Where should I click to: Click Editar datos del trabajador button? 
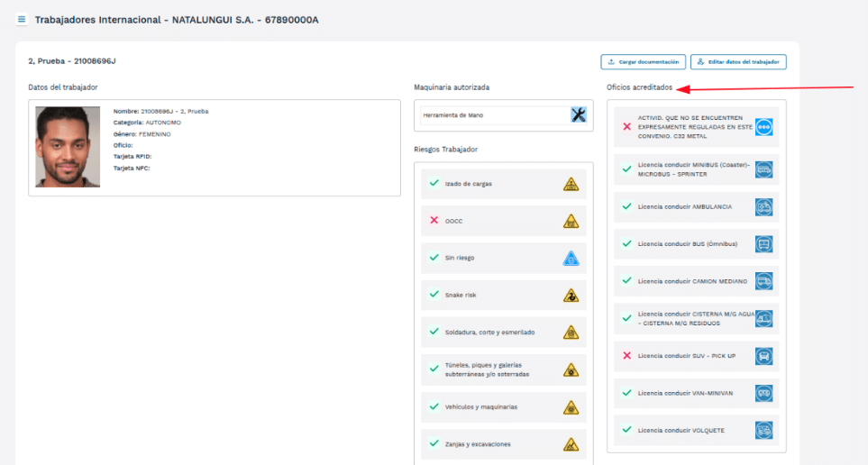click(x=738, y=62)
